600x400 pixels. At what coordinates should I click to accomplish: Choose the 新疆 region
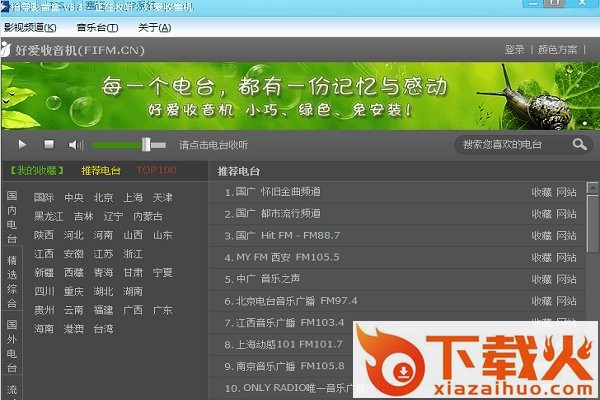(x=44, y=273)
